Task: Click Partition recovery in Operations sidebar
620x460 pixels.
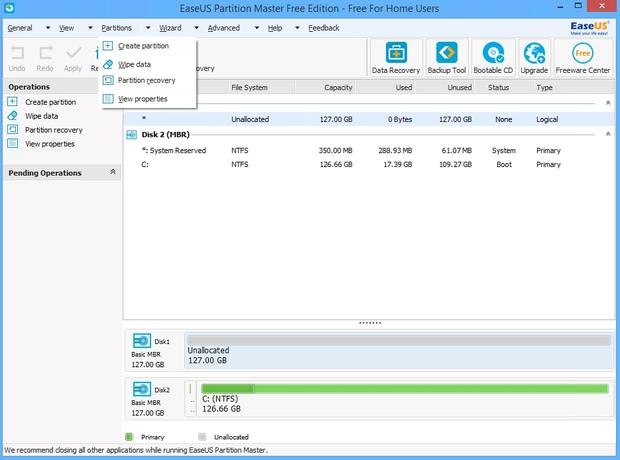Action: point(53,130)
